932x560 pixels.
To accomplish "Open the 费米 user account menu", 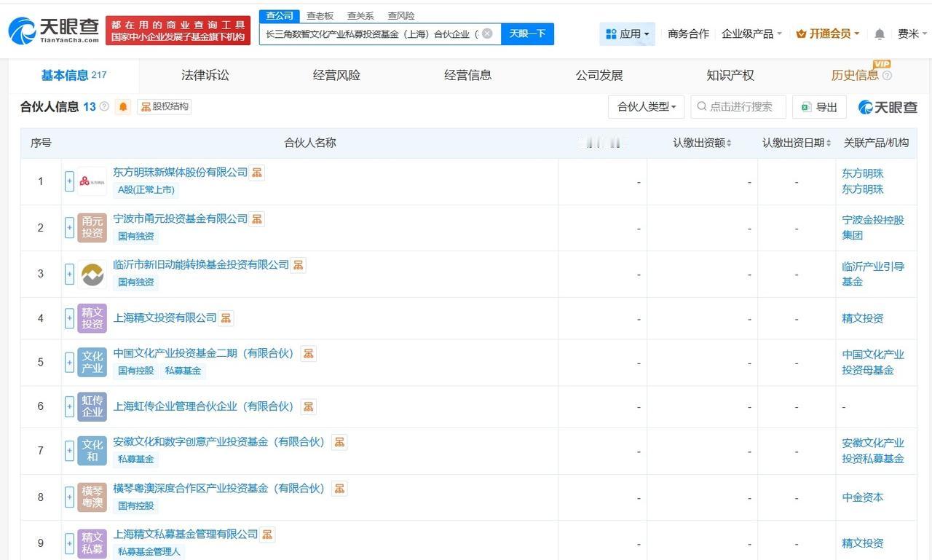I will 912,33.
